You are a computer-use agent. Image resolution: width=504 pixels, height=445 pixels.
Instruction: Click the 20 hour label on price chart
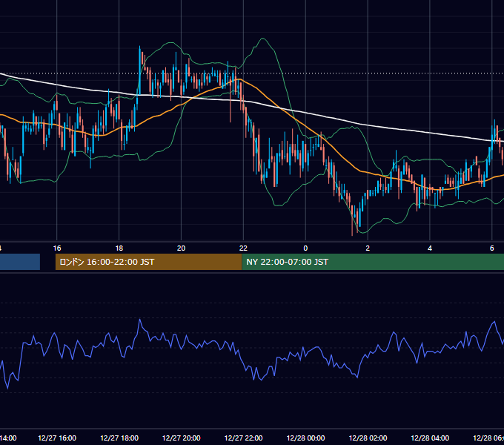pyautogui.click(x=182, y=248)
